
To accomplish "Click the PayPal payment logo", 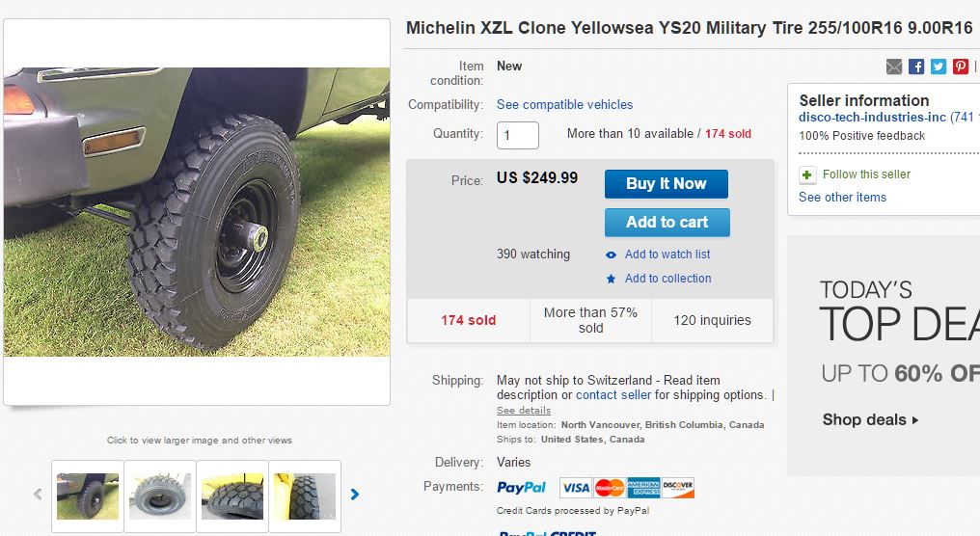I will tap(522, 488).
